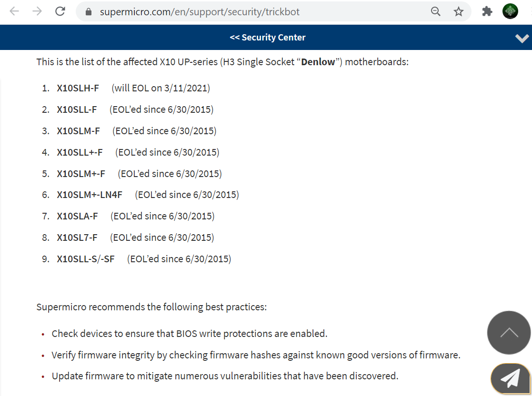Select the X10SLH-F motherboard entry

coord(78,88)
